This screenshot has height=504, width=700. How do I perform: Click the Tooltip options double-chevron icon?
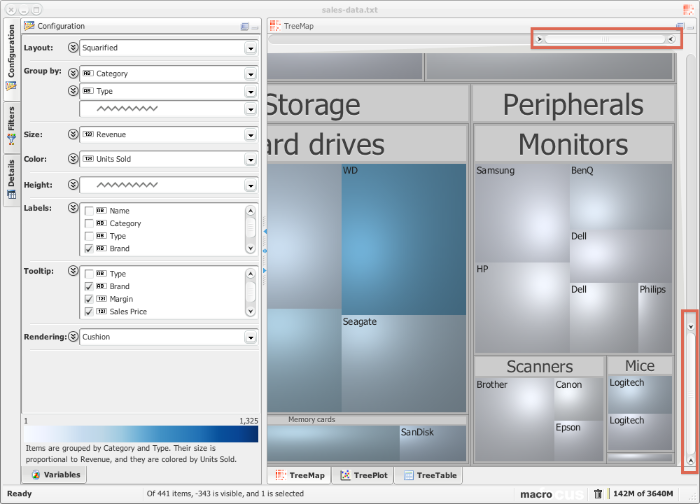coord(73,271)
